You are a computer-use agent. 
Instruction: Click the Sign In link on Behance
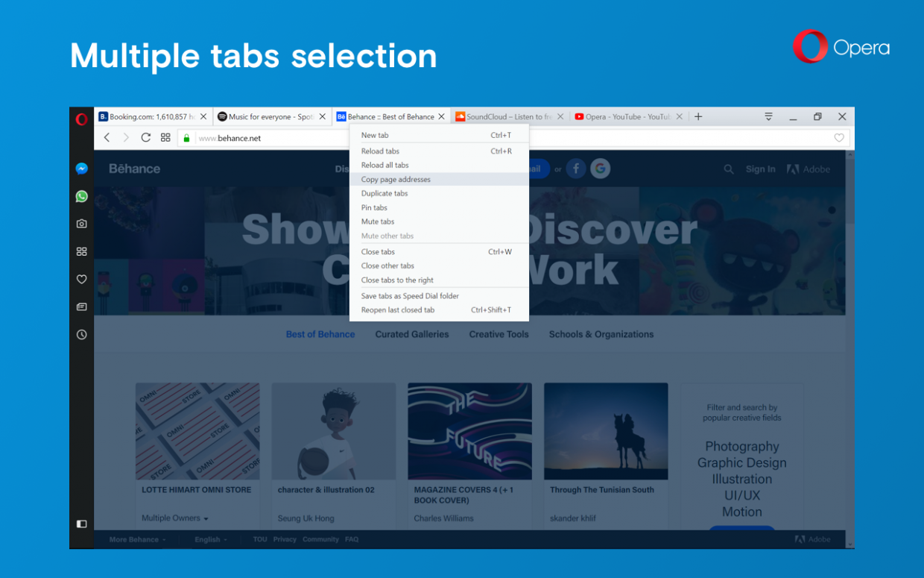(760, 169)
